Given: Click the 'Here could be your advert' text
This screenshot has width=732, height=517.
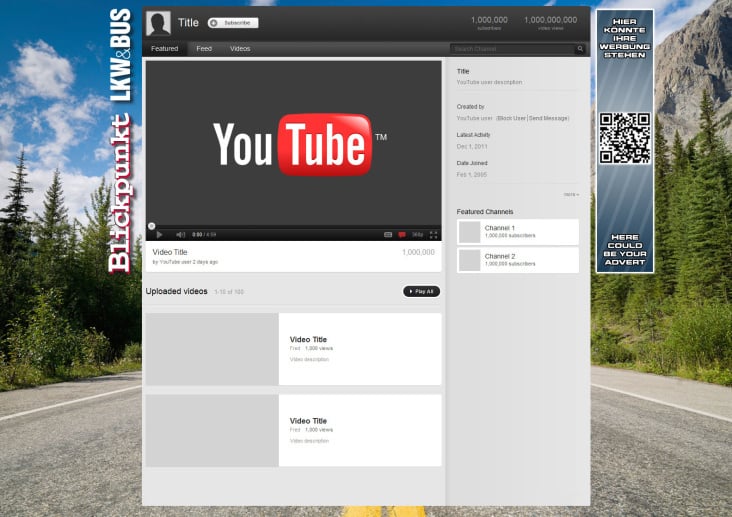Looking at the screenshot, I should (x=625, y=250).
